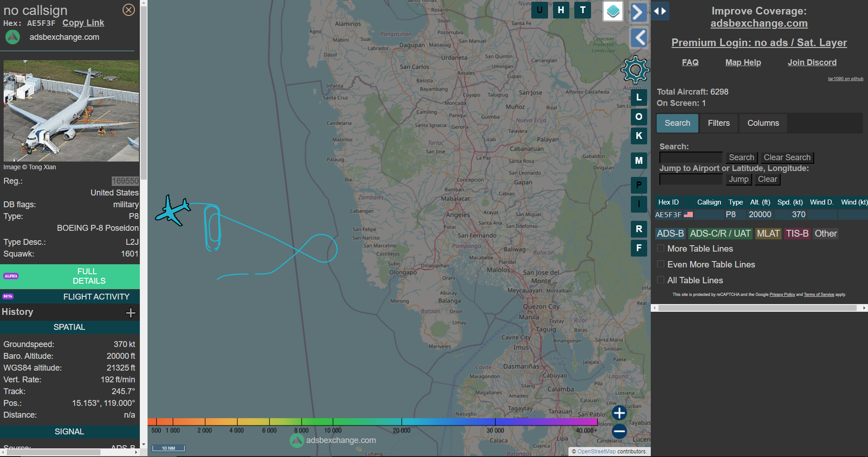Expand the History section

point(131,313)
